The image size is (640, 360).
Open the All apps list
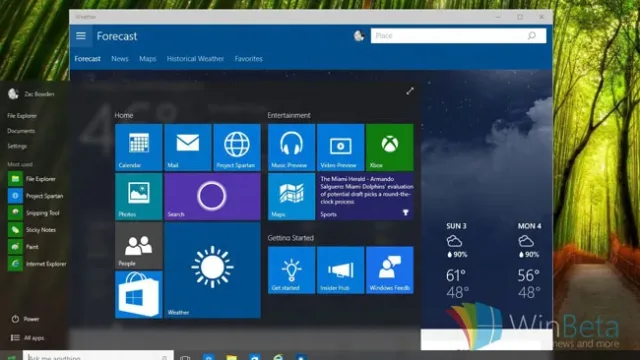tap(27, 338)
